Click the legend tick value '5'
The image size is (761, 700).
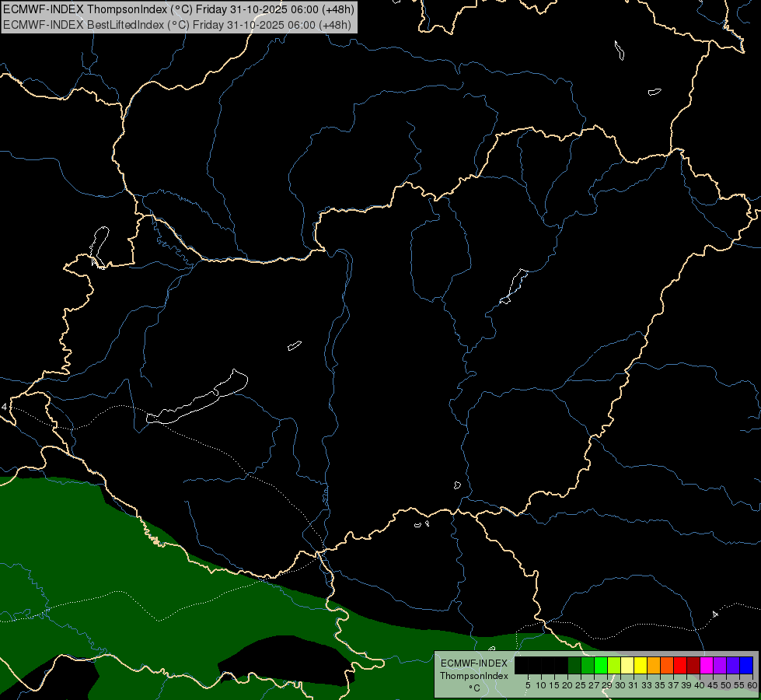[x=528, y=685]
